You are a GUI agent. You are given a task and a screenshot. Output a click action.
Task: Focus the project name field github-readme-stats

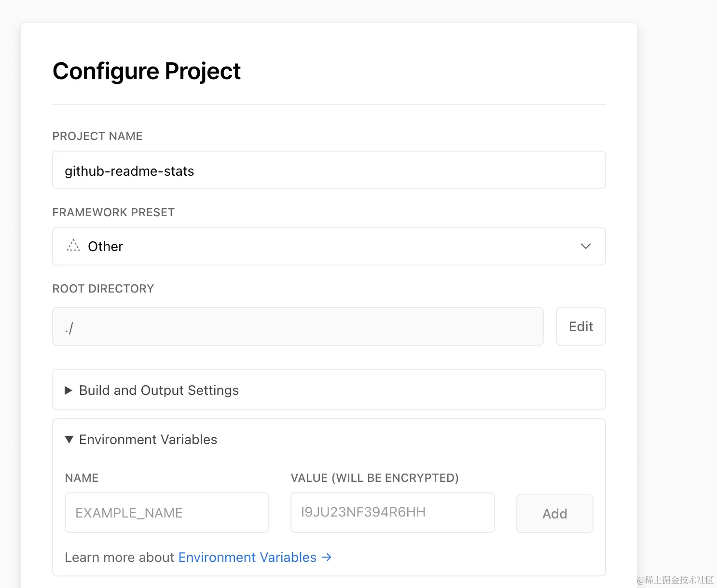tap(328, 170)
